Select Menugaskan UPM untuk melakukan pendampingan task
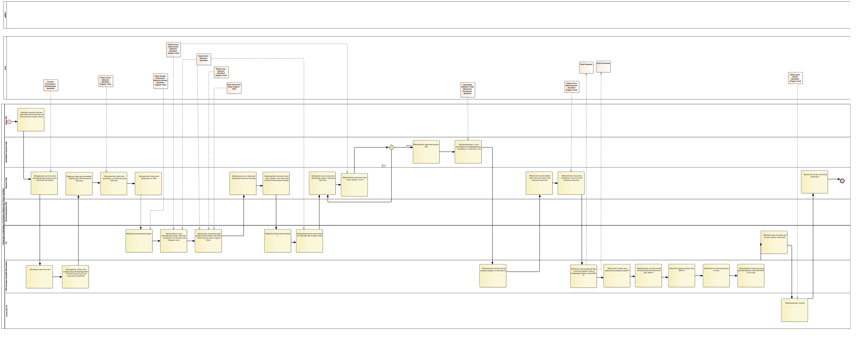 click(75, 277)
